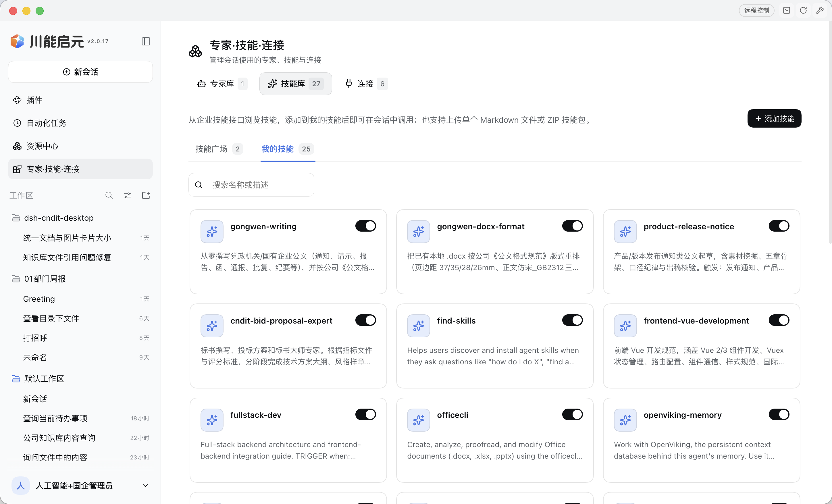Turn off frontend-vue-development toggle
The width and height of the screenshot is (832, 504).
[779, 320]
